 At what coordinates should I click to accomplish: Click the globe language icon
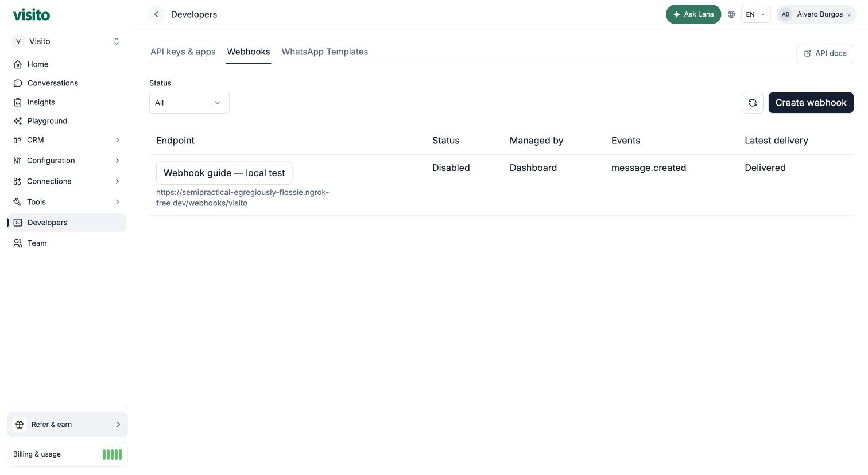(x=731, y=14)
